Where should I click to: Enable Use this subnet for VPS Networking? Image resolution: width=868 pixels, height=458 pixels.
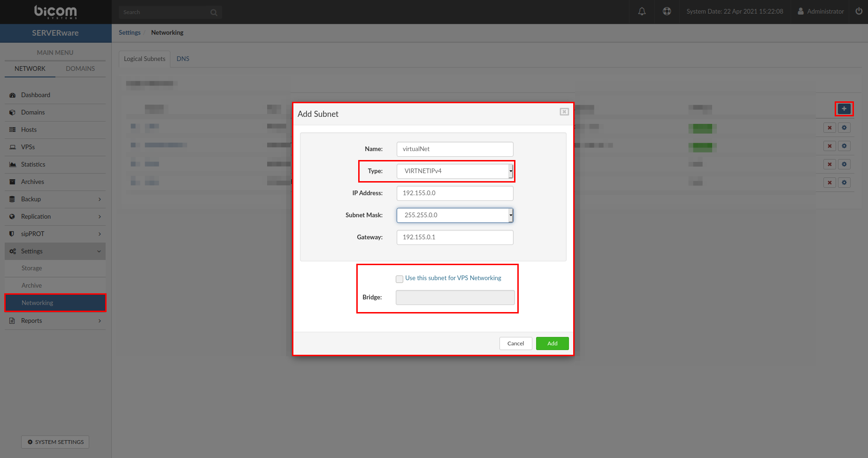(x=399, y=279)
